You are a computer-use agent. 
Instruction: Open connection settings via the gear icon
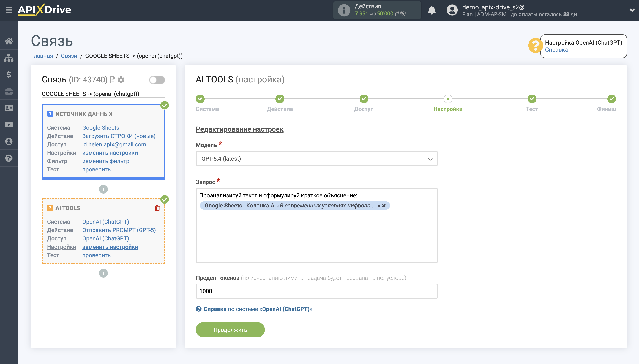(121, 80)
